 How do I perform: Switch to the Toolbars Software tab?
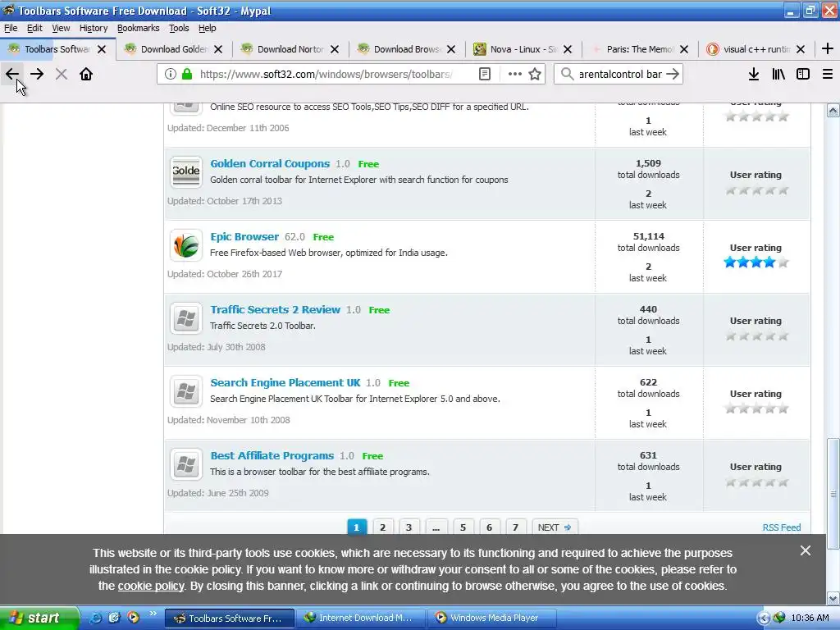(x=58, y=49)
